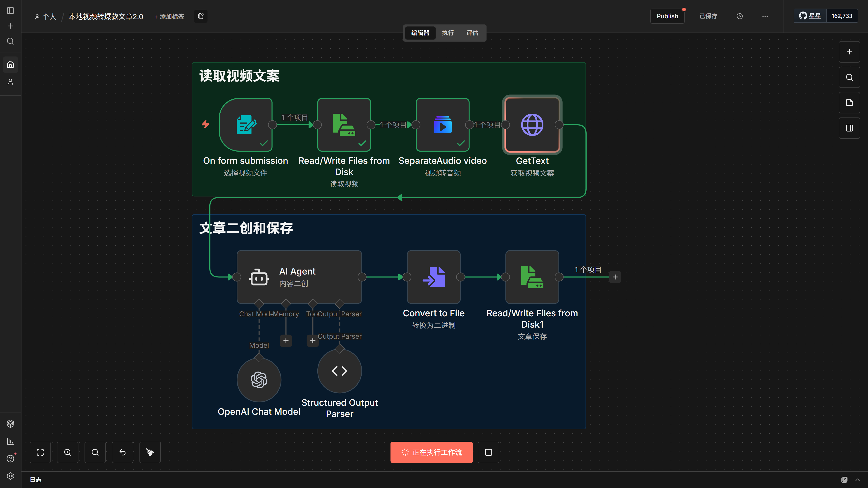Toggle the left sidebar collapsed

point(10,10)
